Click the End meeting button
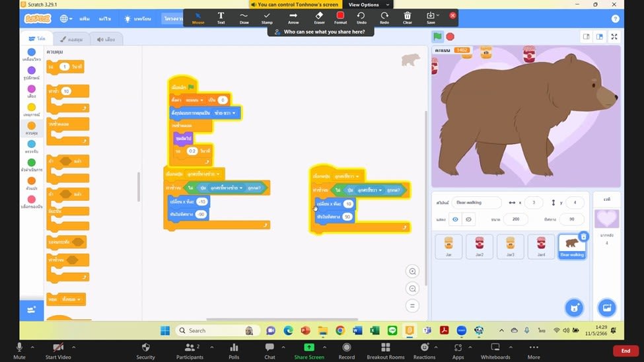The image size is (644, 362). click(x=626, y=351)
